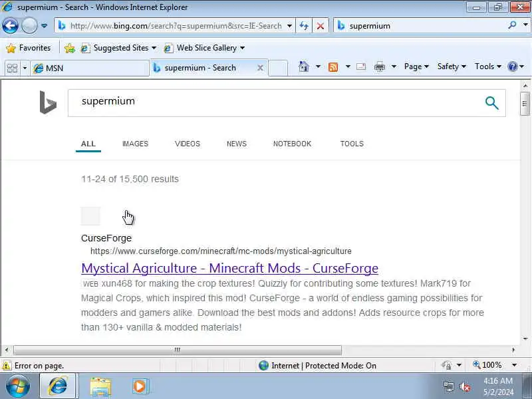Open the Tools menu

[x=488, y=66]
